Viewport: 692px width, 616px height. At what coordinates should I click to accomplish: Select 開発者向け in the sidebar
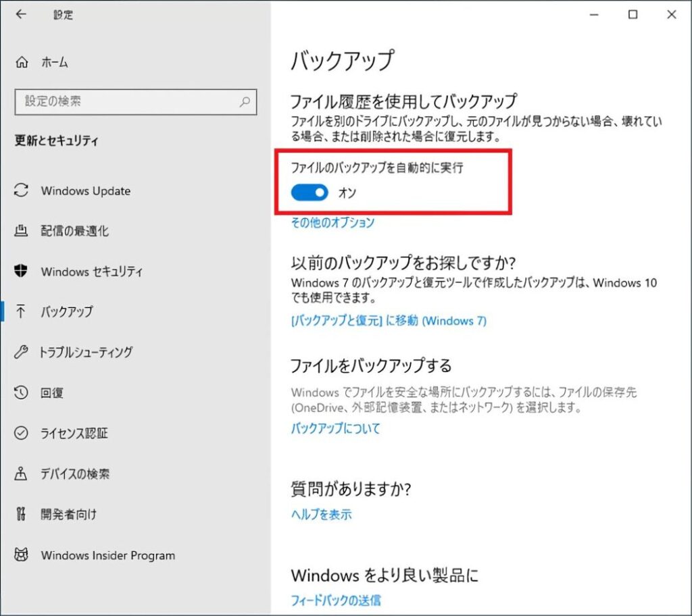coord(68,515)
